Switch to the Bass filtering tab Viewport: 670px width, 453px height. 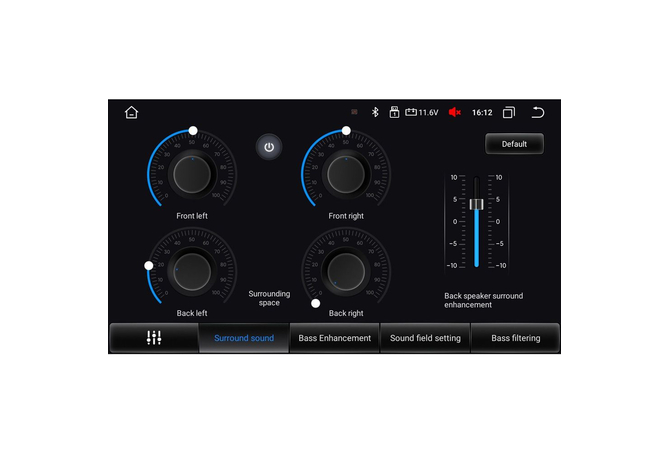(515, 338)
